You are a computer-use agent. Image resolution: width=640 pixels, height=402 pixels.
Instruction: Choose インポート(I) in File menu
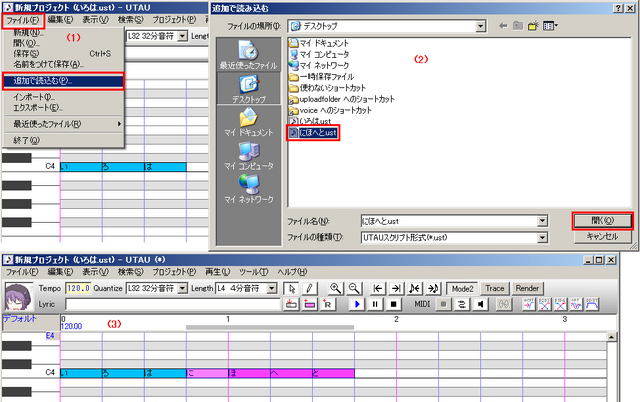click(x=63, y=97)
